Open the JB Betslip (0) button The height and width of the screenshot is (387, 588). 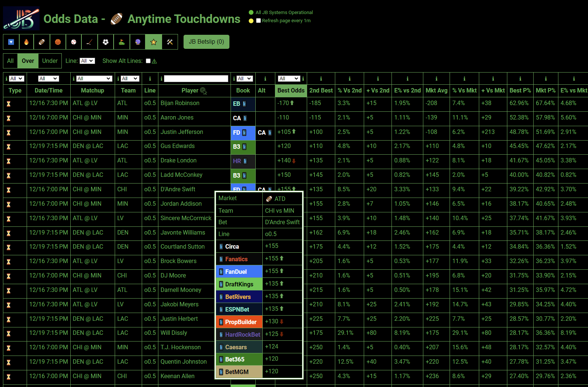tap(206, 42)
